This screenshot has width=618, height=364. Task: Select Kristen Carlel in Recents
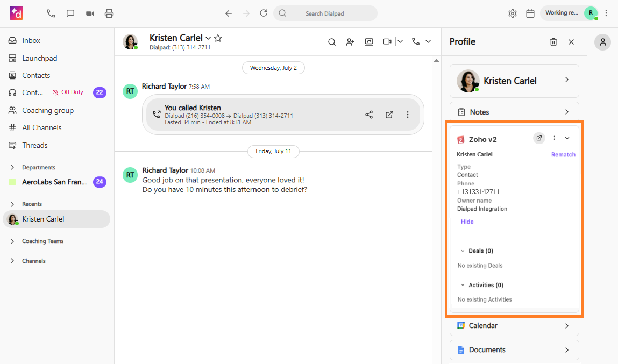click(x=57, y=219)
